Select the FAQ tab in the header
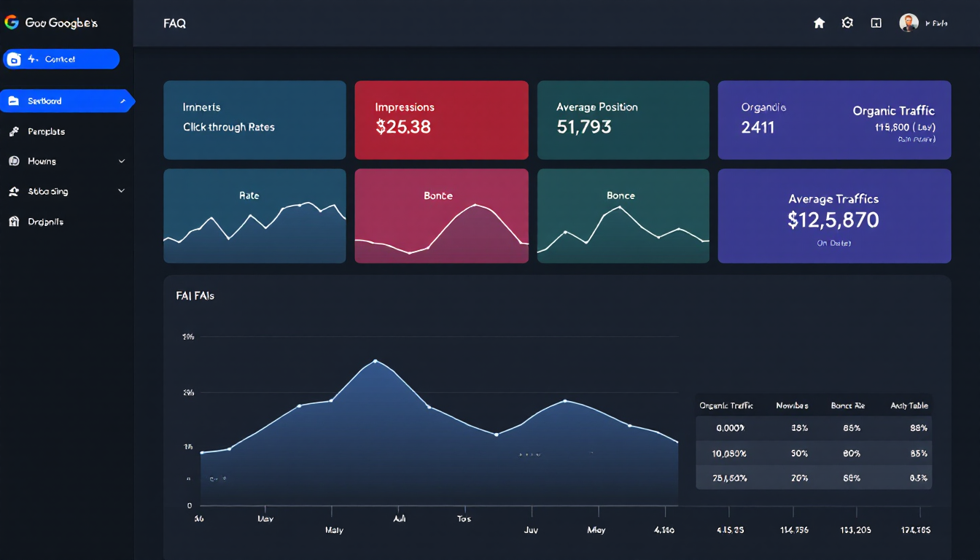 coord(175,23)
